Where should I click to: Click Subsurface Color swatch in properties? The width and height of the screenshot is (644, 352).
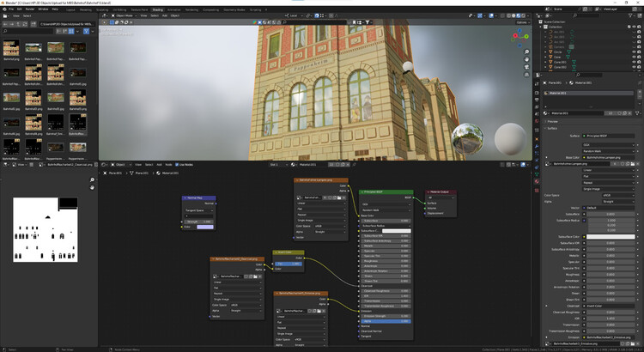point(611,237)
